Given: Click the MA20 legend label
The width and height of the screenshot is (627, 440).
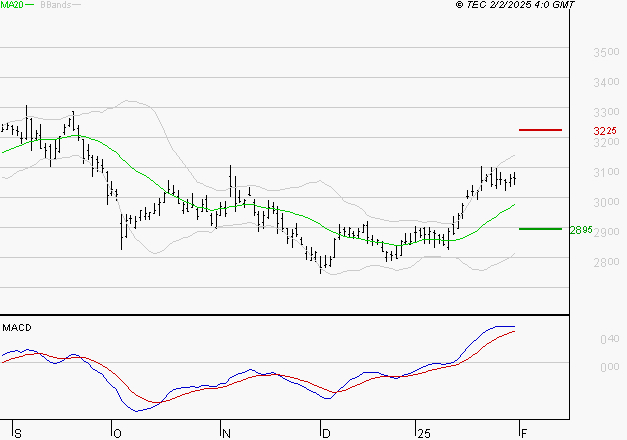Looking at the screenshot, I should [x=12, y=4].
